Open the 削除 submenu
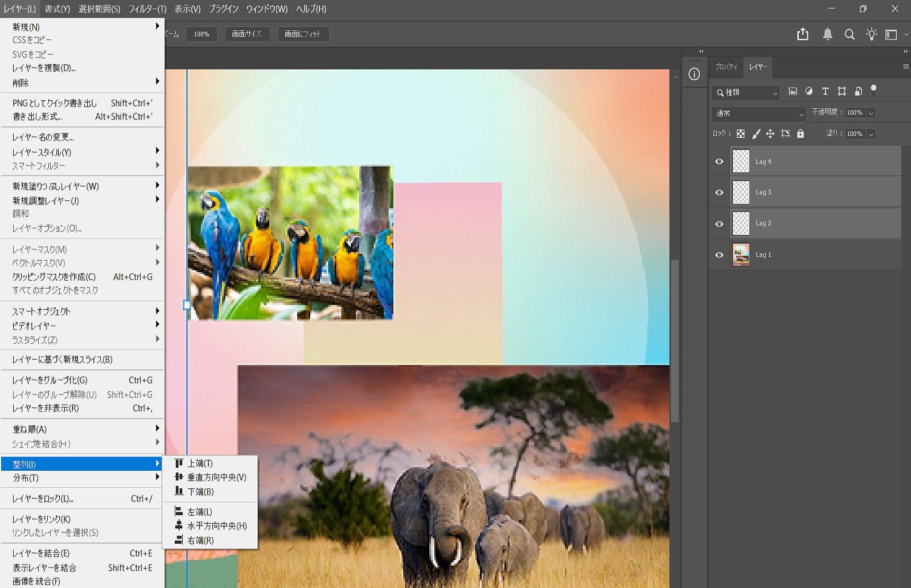Viewport: 911px width, 588px height. click(x=83, y=83)
